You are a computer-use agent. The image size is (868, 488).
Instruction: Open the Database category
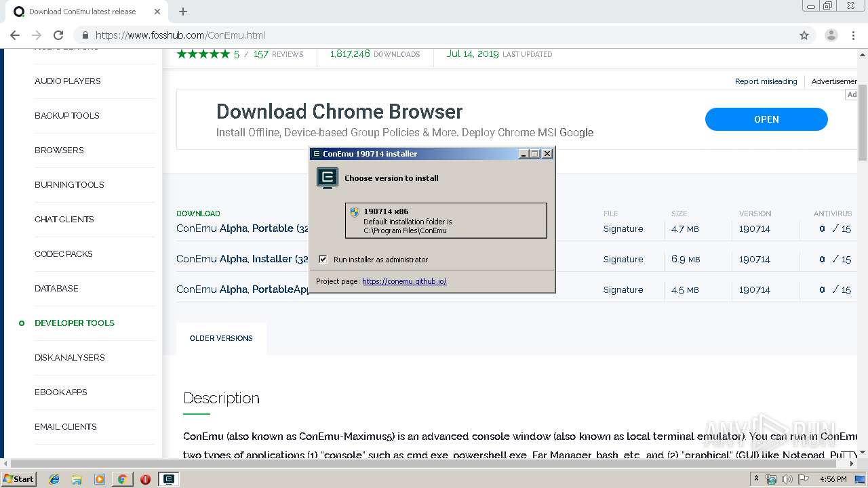click(56, 288)
